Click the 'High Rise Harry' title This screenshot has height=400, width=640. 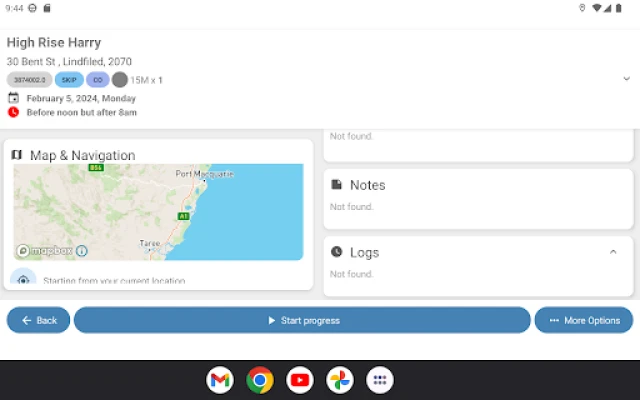[54, 42]
